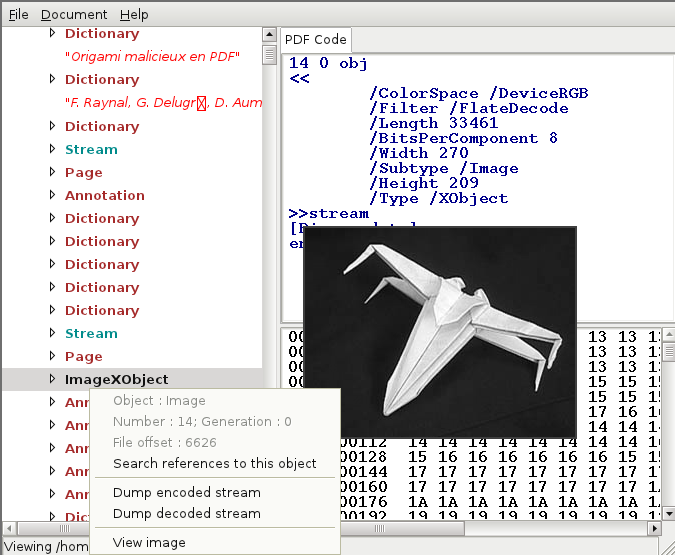The height and width of the screenshot is (555, 675).
Task: Click the "Viewing /hom" status bar text
Action: click(x=46, y=546)
